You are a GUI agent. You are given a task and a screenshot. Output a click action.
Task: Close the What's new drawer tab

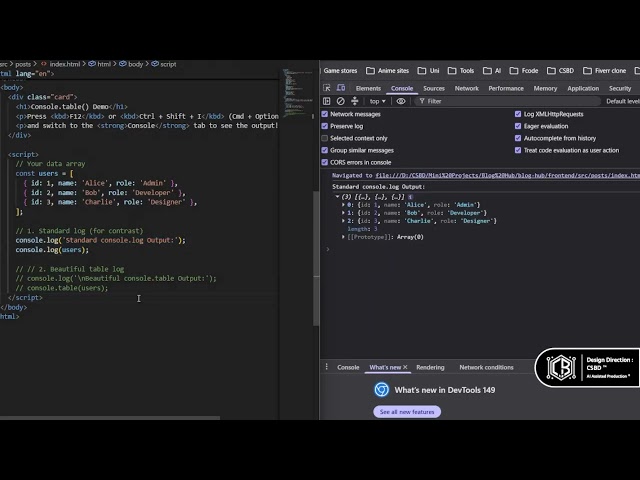point(405,367)
